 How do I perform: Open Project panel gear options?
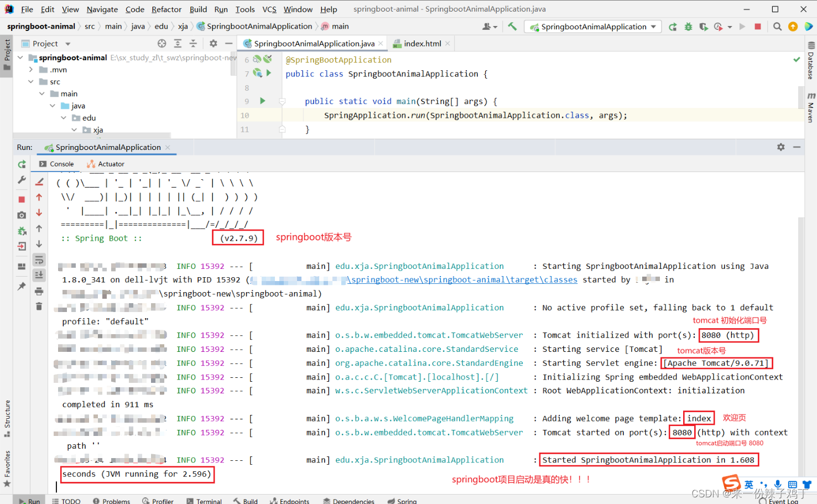213,43
